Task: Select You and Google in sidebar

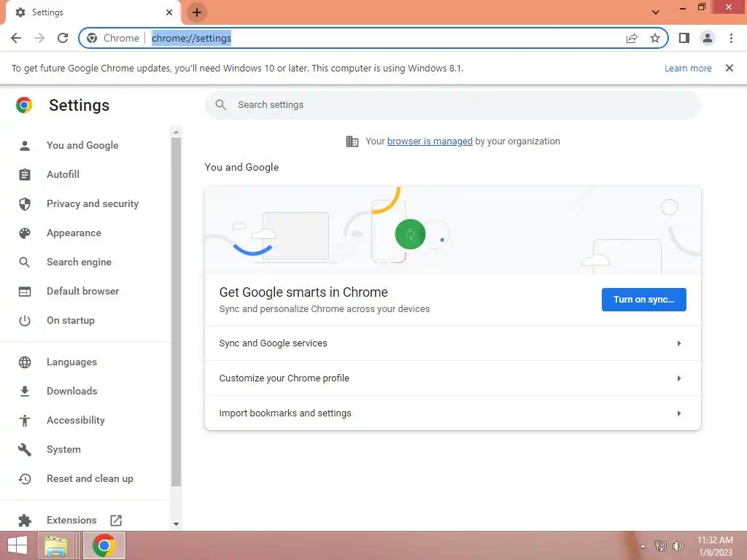Action: [82, 145]
